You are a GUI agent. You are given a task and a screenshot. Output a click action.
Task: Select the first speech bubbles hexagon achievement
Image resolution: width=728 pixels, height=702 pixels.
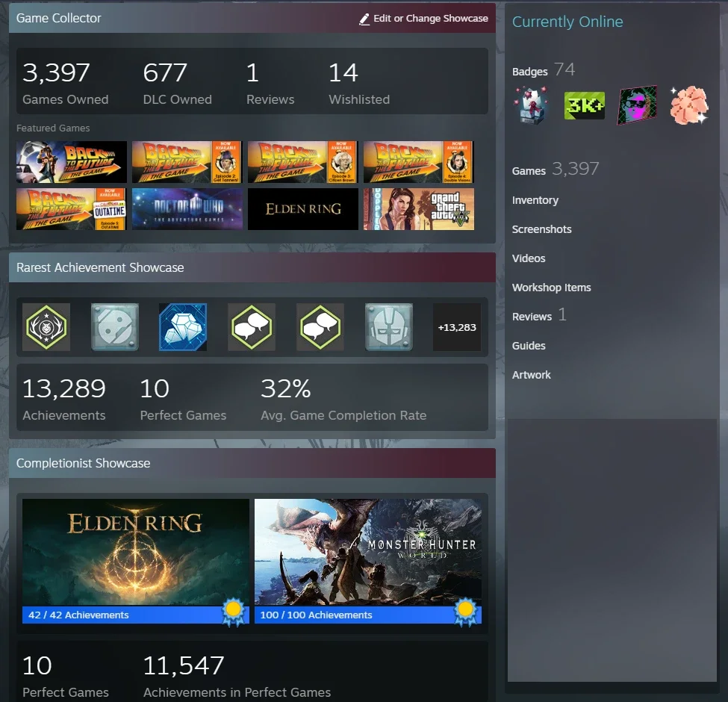click(252, 327)
